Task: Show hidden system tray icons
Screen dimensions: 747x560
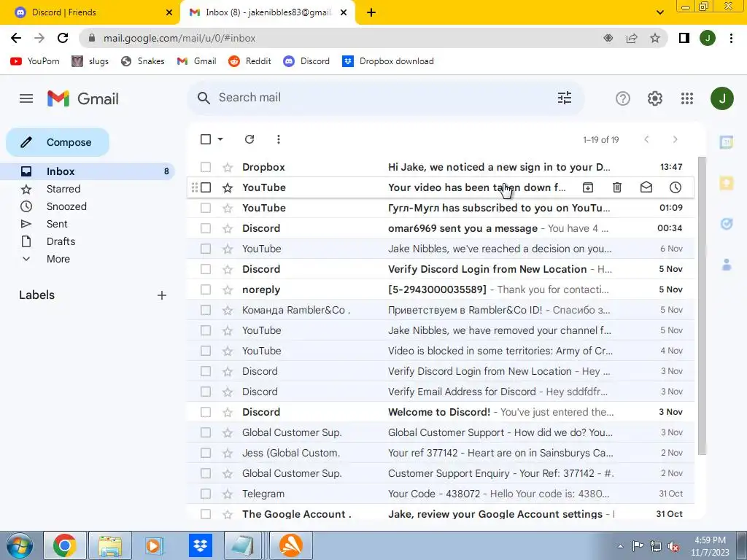Action: [620, 546]
